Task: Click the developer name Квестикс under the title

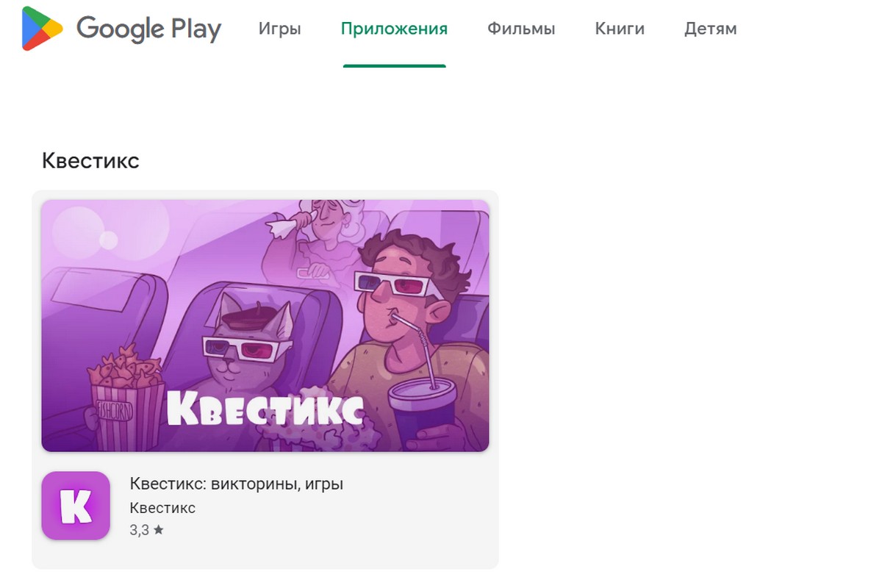Action: point(162,508)
